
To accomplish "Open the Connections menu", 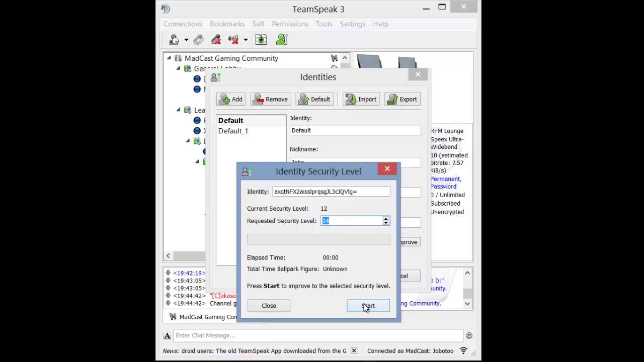I will pyautogui.click(x=183, y=24).
